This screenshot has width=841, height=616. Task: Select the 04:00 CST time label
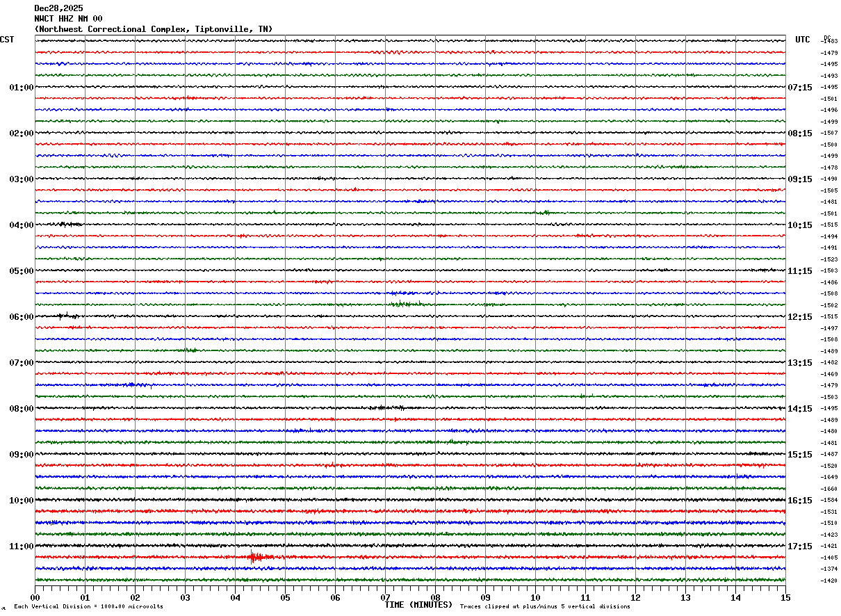[x=22, y=225]
